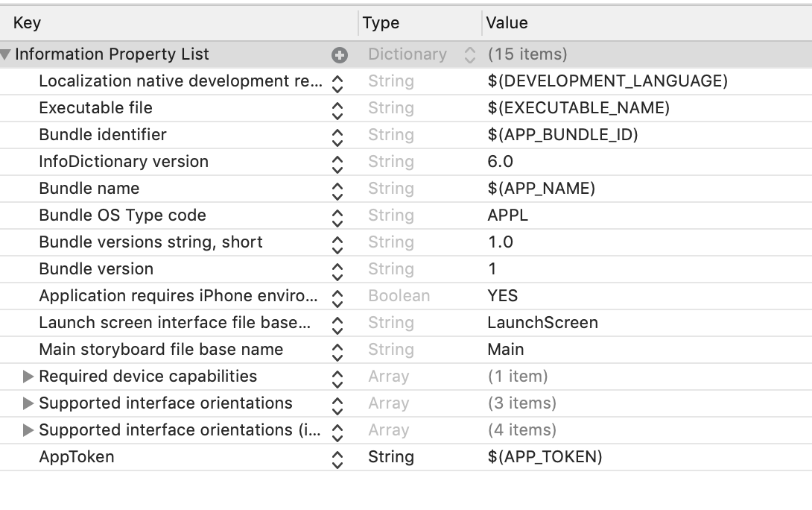Open the key stepper for Bundle version

coord(337,270)
